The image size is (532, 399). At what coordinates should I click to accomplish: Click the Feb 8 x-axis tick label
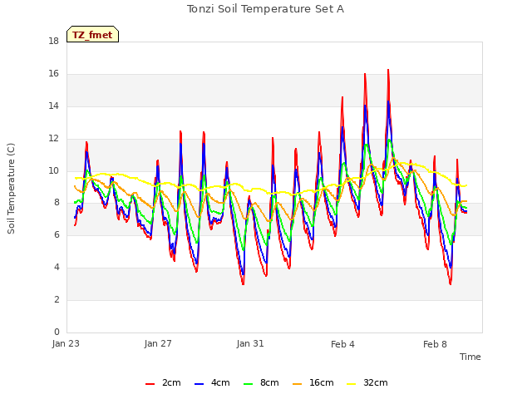pyautogui.click(x=435, y=344)
